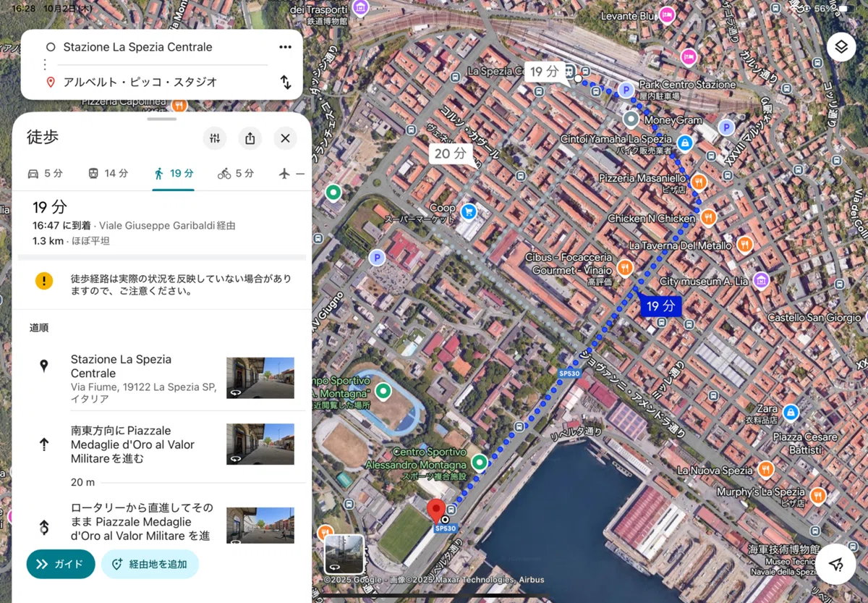
Task: Tap the current location arrow button
Action: (836, 564)
